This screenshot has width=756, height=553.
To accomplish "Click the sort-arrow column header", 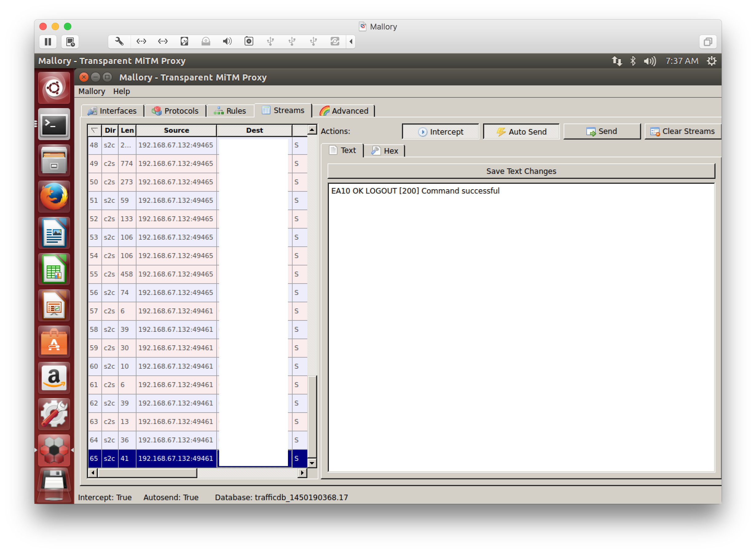I will point(94,130).
